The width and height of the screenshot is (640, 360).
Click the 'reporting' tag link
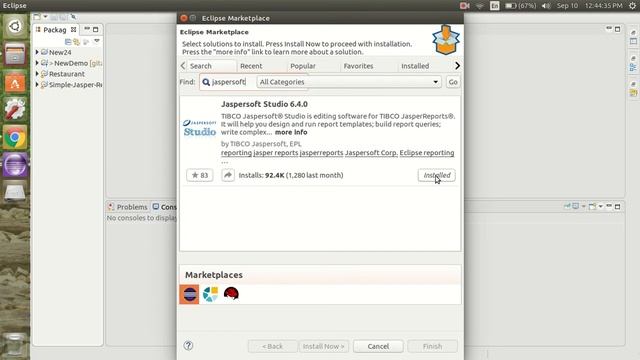tap(236, 153)
